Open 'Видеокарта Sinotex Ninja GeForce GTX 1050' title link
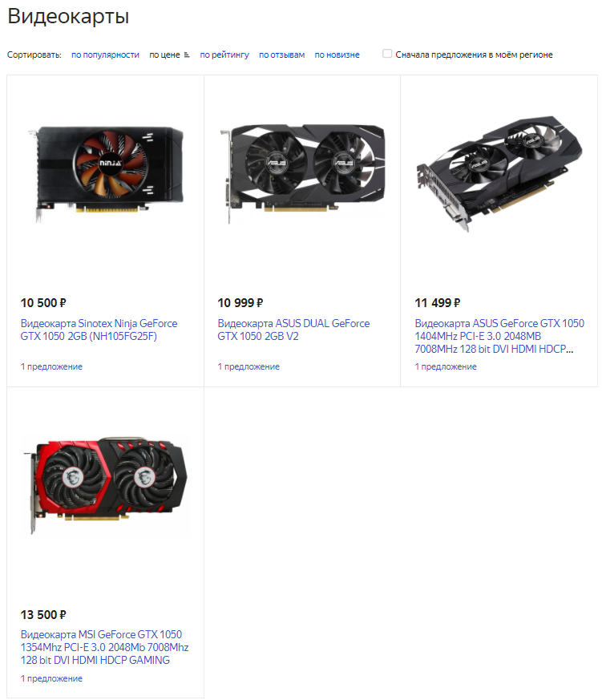602x700 pixels. pos(99,330)
